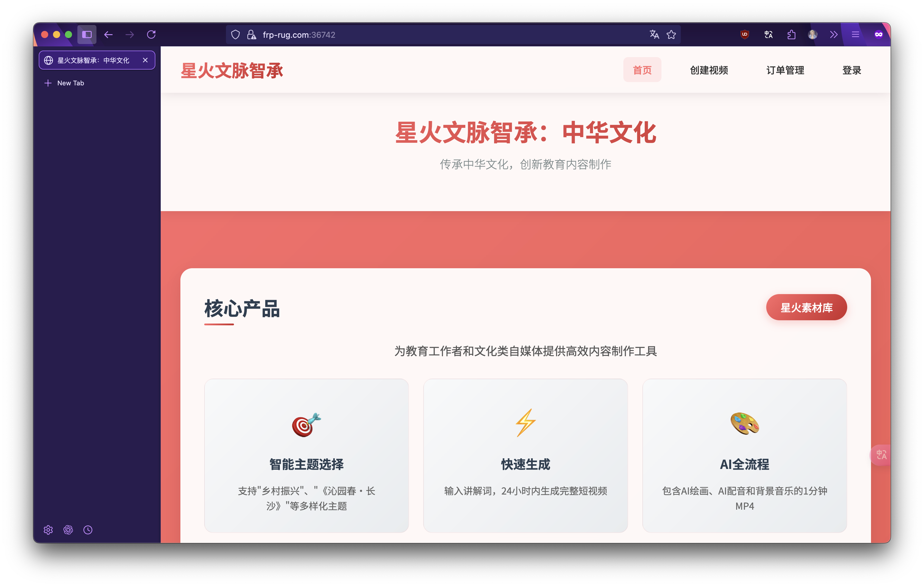This screenshot has height=587, width=924.
Task: Open the tracking protection shield icon
Action: pos(235,35)
